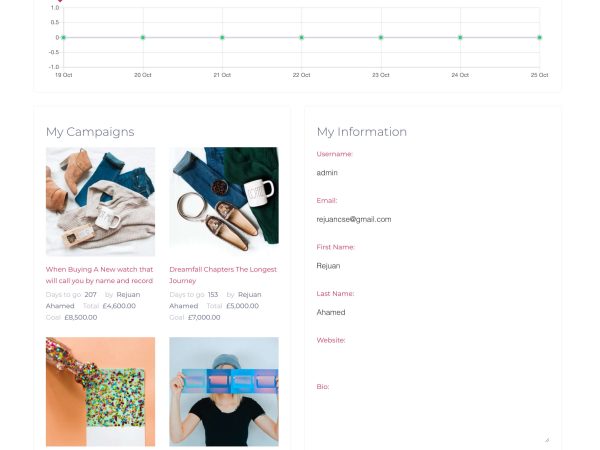Click the 21 Oct chart data point

click(222, 38)
